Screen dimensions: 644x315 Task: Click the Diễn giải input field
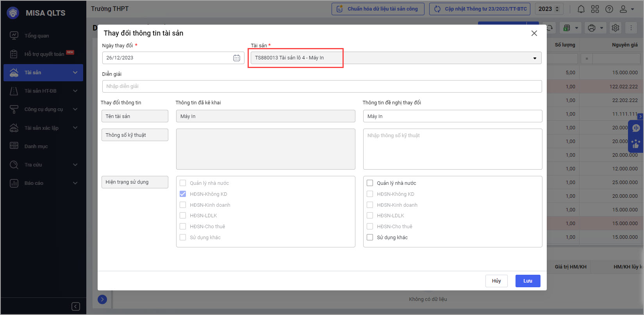pos(322,86)
